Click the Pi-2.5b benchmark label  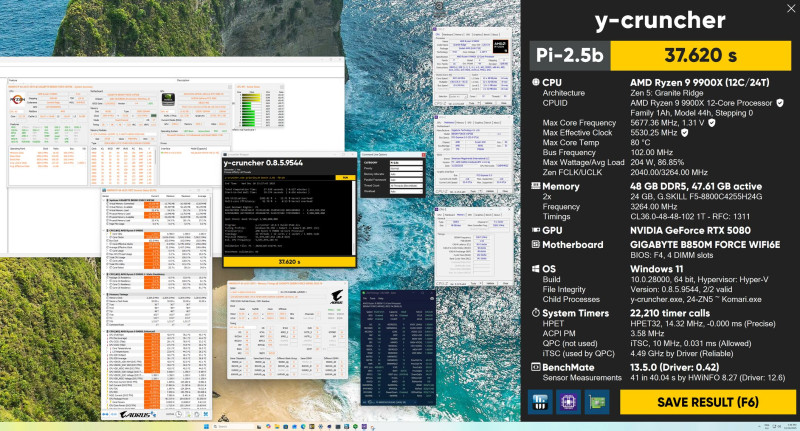pyautogui.click(x=570, y=55)
